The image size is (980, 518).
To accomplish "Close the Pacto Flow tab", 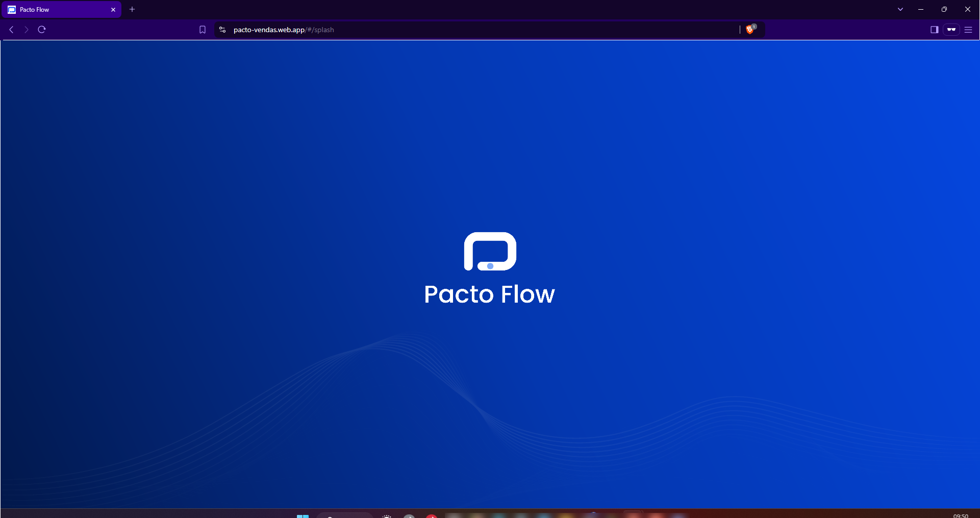I will pos(113,10).
